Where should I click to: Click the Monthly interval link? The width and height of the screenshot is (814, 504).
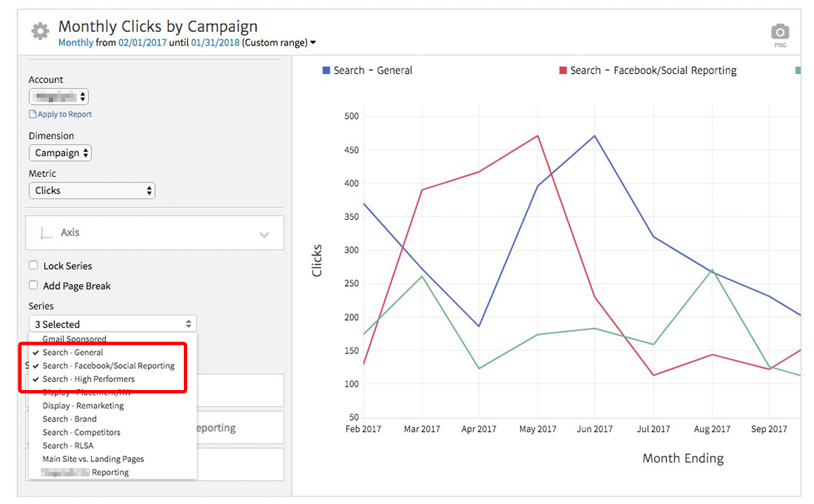(x=75, y=43)
